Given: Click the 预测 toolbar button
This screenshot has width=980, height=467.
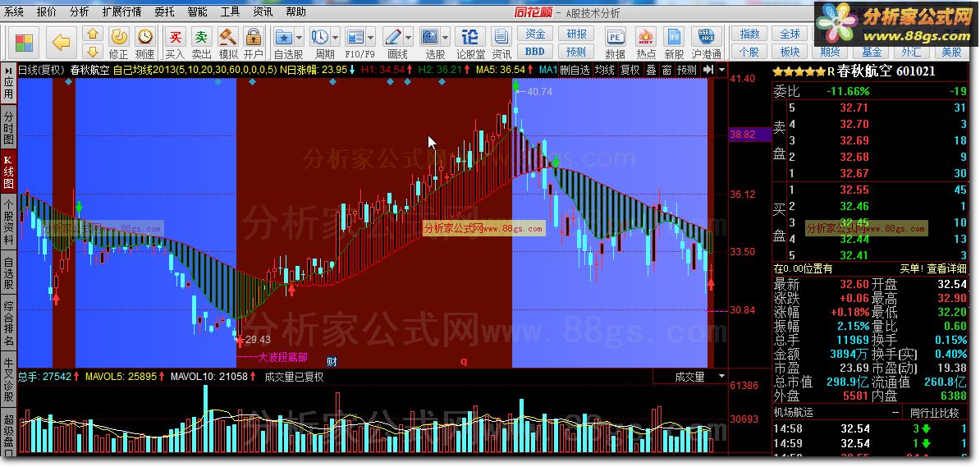Looking at the screenshot, I should click(576, 51).
